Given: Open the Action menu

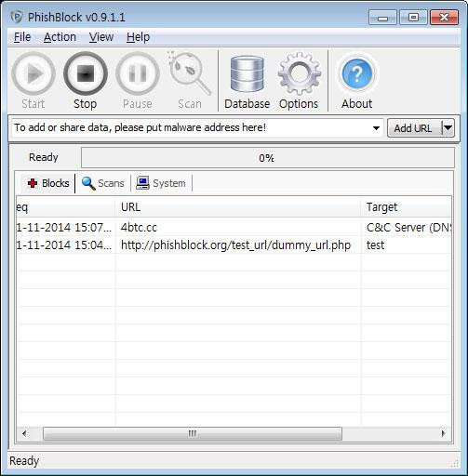Looking at the screenshot, I should tap(60, 37).
